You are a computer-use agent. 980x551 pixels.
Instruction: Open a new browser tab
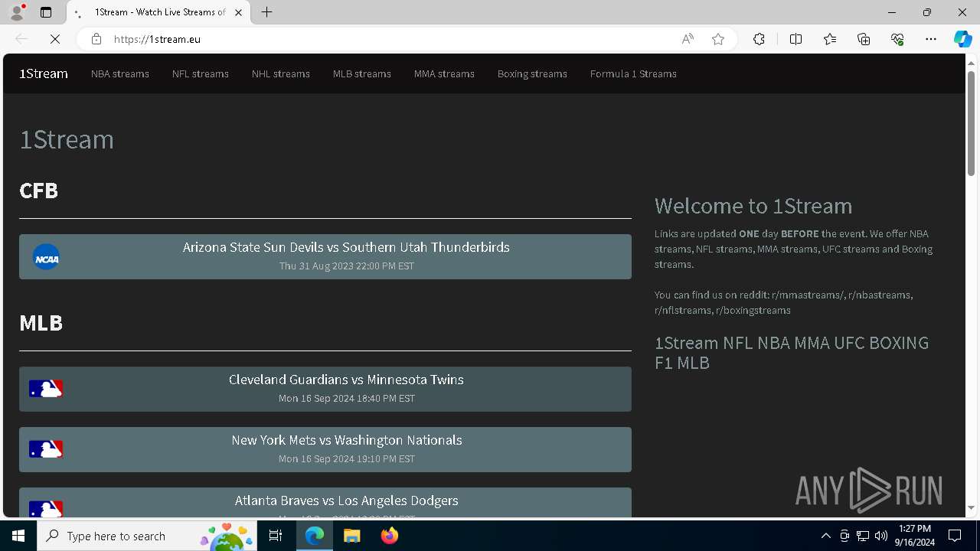point(266,12)
